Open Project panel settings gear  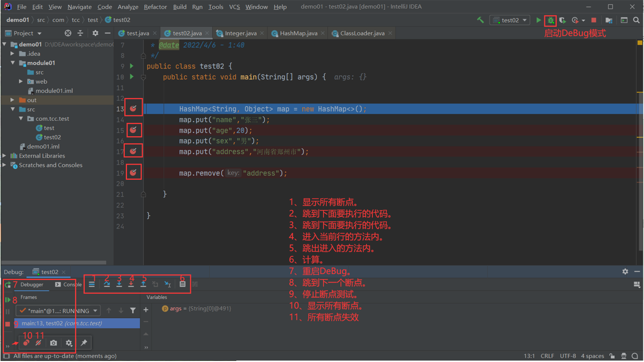point(95,33)
